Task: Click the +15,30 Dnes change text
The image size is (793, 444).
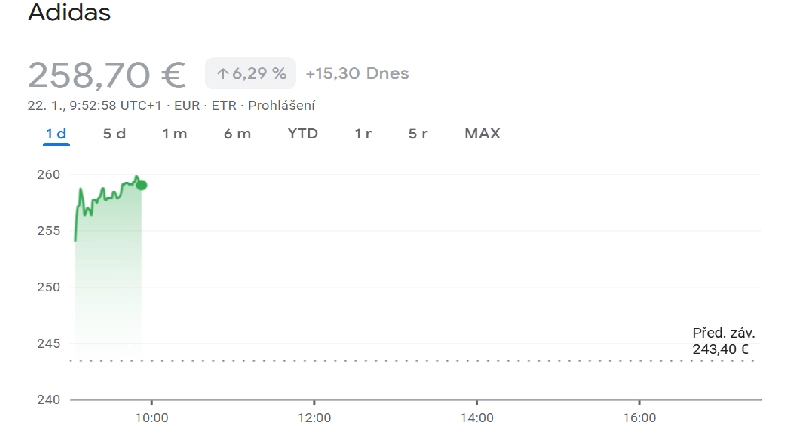Action: point(357,73)
